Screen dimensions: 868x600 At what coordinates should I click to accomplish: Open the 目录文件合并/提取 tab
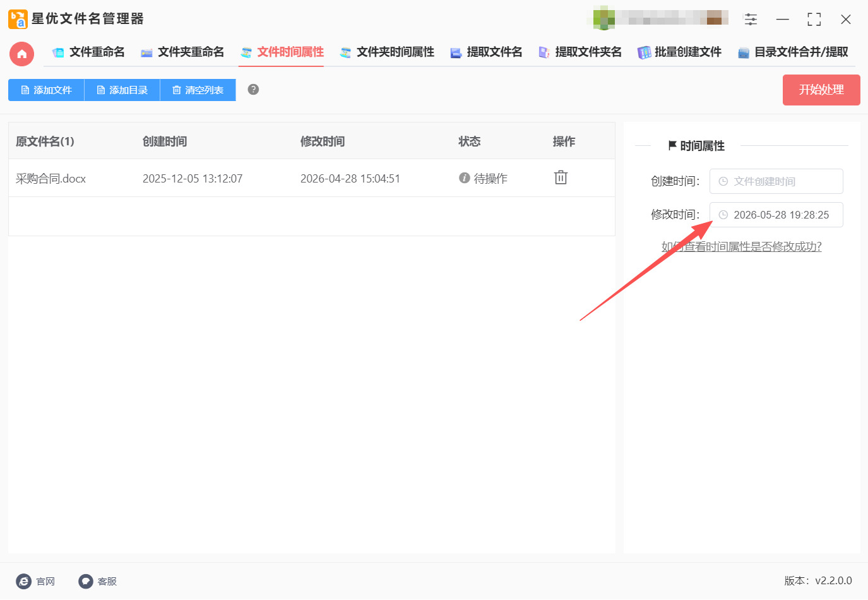point(793,52)
